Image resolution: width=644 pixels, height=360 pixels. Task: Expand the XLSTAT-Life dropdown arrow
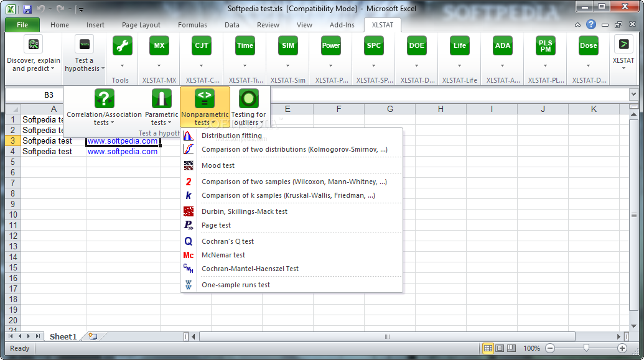coord(460,66)
